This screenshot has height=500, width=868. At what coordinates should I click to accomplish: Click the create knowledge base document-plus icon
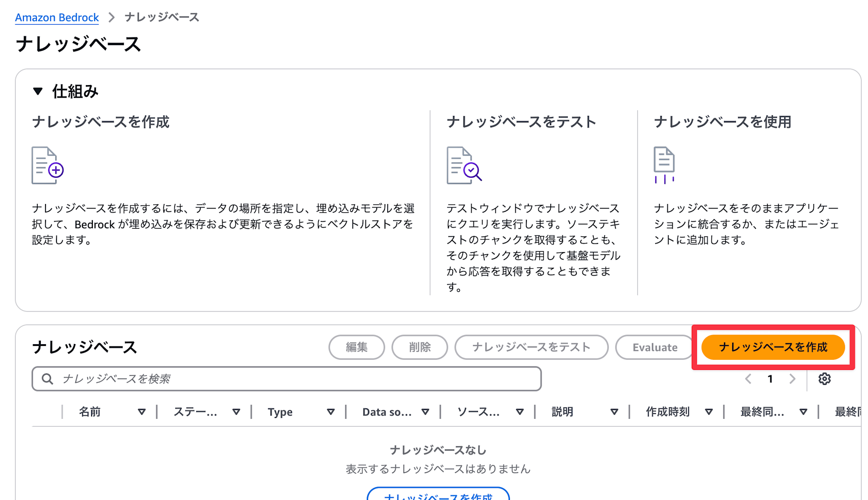point(47,165)
